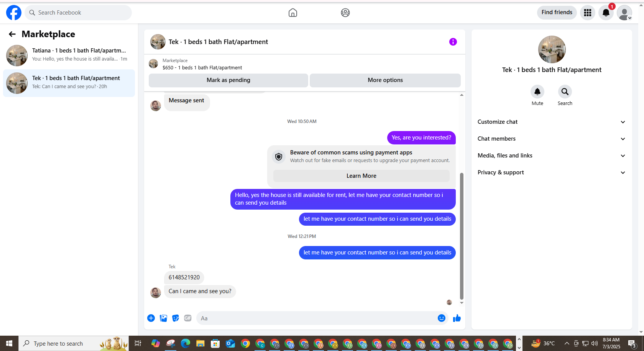This screenshot has height=351, width=644.
Task: Open Microsoft Store from the taskbar
Action: point(215,343)
